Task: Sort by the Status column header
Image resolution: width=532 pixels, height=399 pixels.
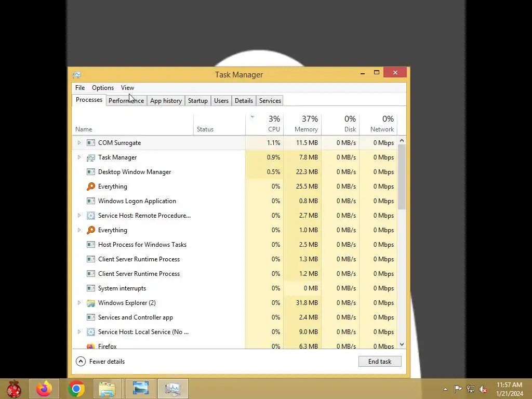Action: [220, 125]
